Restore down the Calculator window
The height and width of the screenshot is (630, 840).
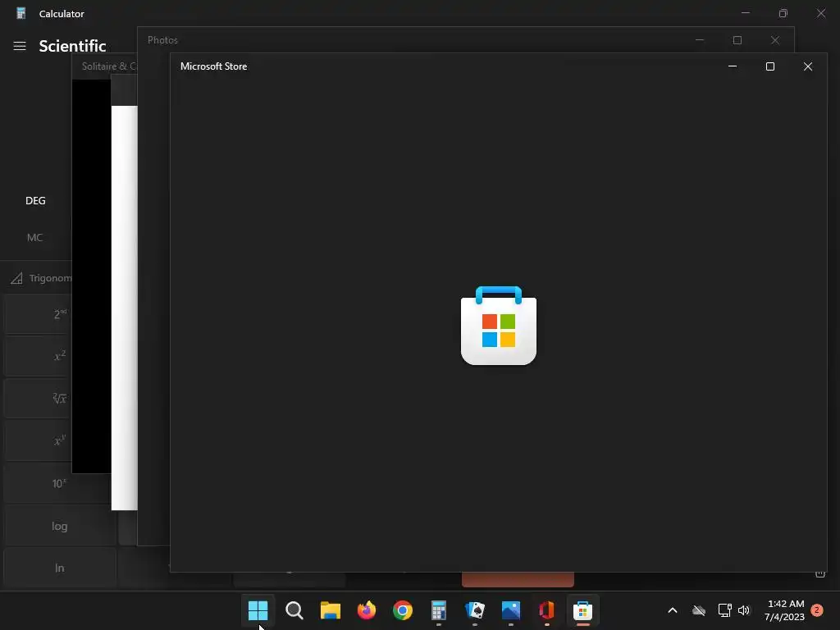pos(783,13)
